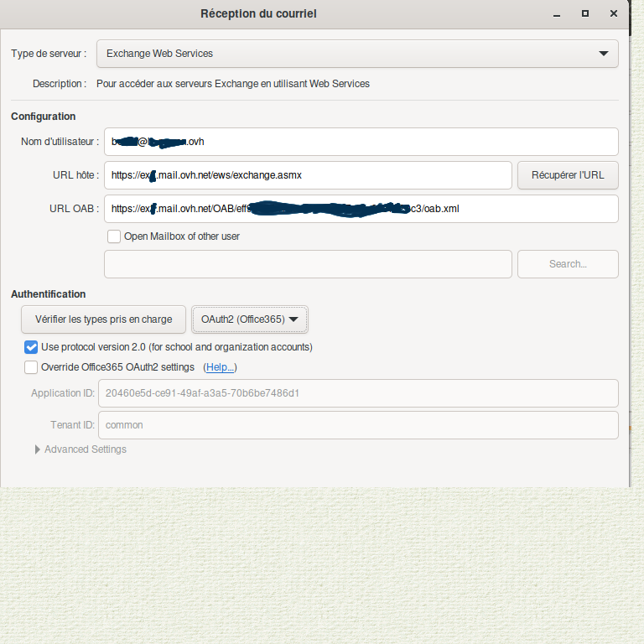Uncheck Use protocol version 2.0 checkbox

point(32,347)
